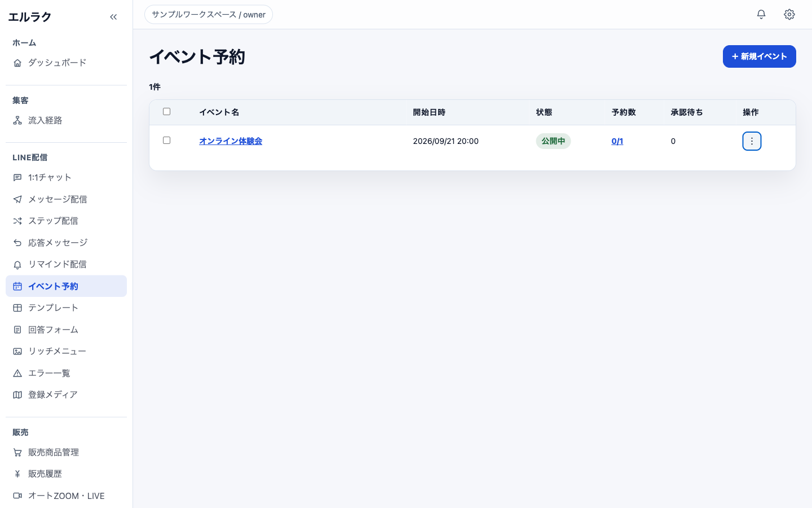Open メッセージ配信 menu label
The width and height of the screenshot is (812, 508).
point(58,199)
